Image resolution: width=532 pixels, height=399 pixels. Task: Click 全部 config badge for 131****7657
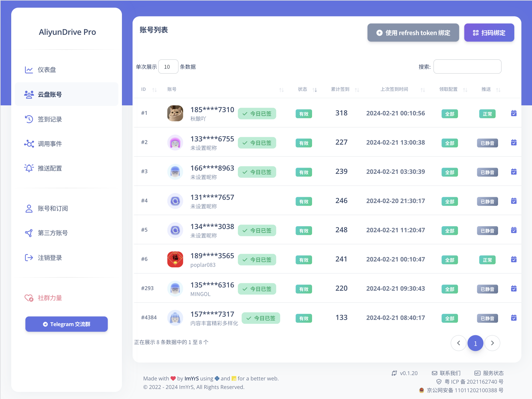(x=450, y=202)
